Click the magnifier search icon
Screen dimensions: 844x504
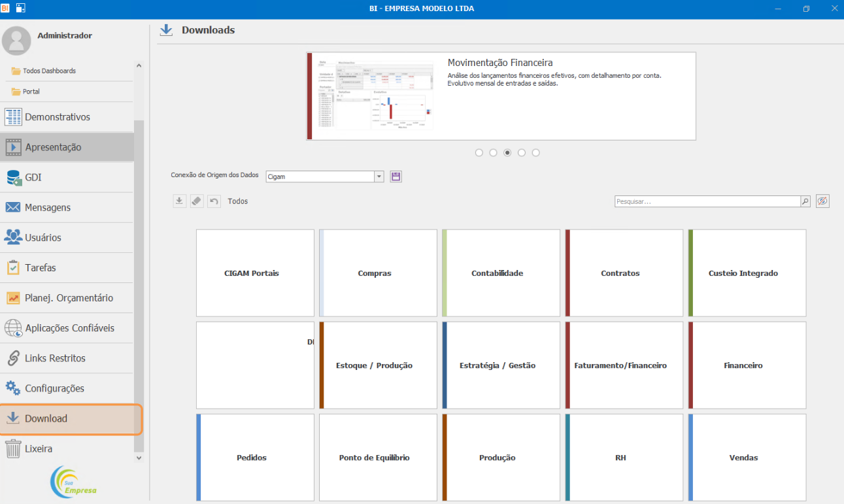pos(805,202)
